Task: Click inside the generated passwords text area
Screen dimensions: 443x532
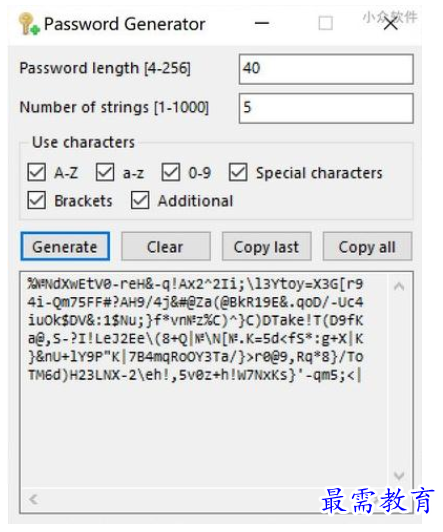Action: pyautogui.click(x=204, y=380)
